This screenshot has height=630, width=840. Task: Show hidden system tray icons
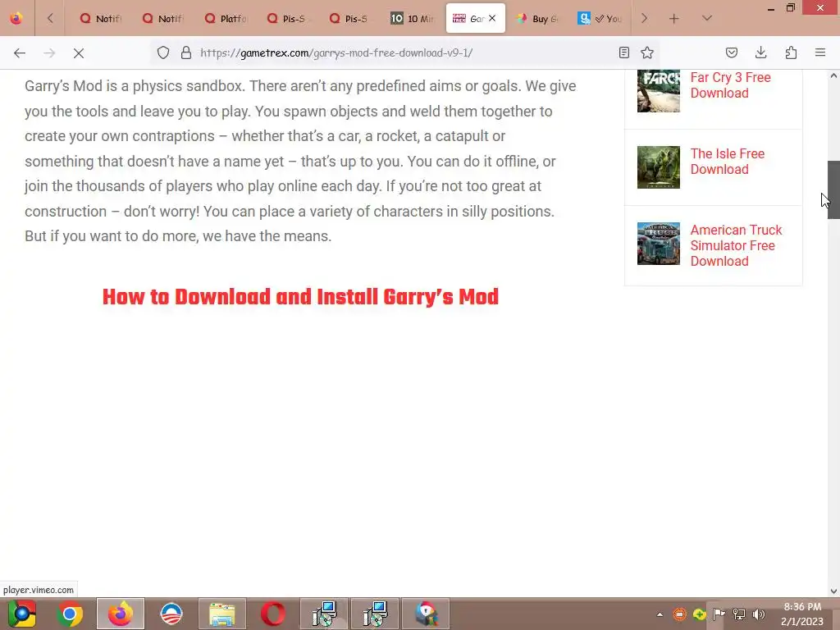point(660,614)
